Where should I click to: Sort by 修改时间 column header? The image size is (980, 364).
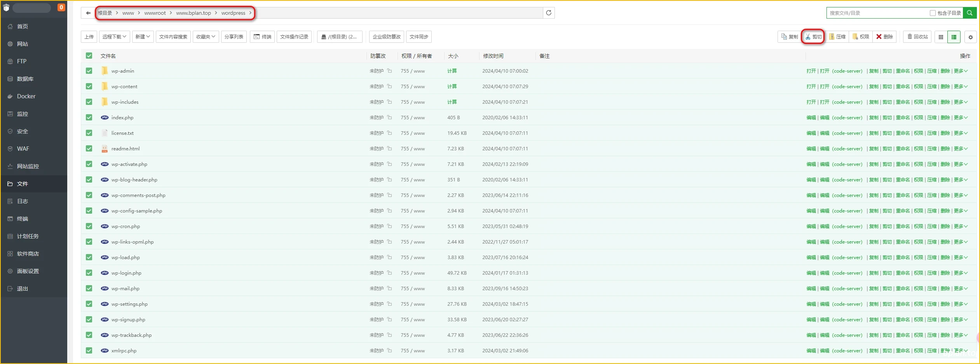coord(493,56)
